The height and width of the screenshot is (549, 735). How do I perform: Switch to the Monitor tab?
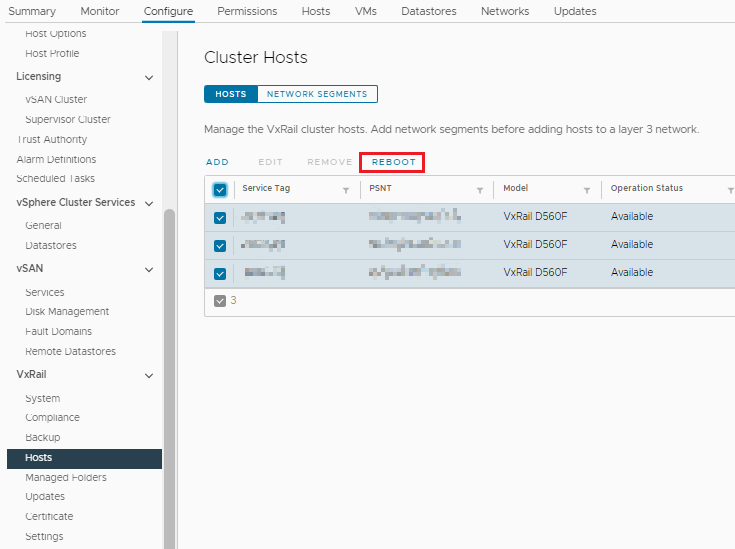tap(99, 11)
